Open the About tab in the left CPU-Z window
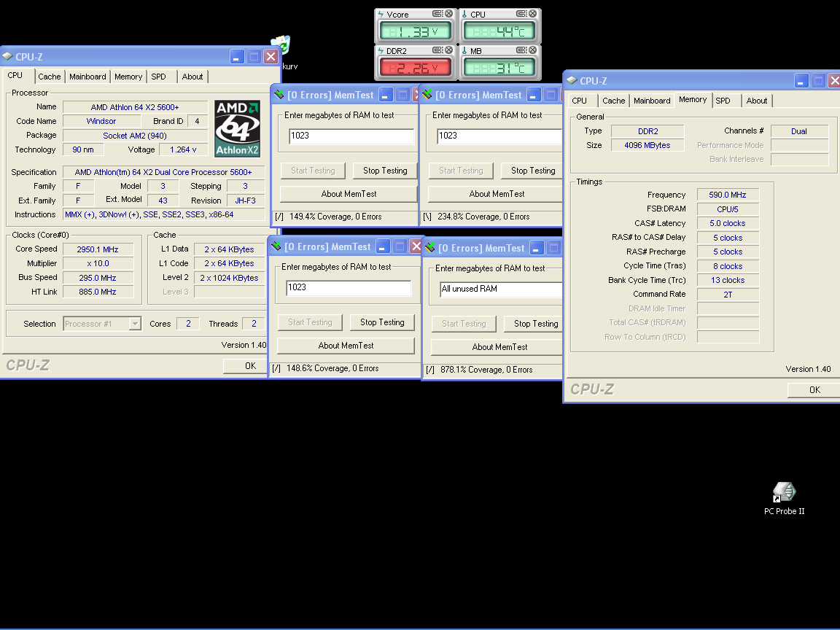 192,77
